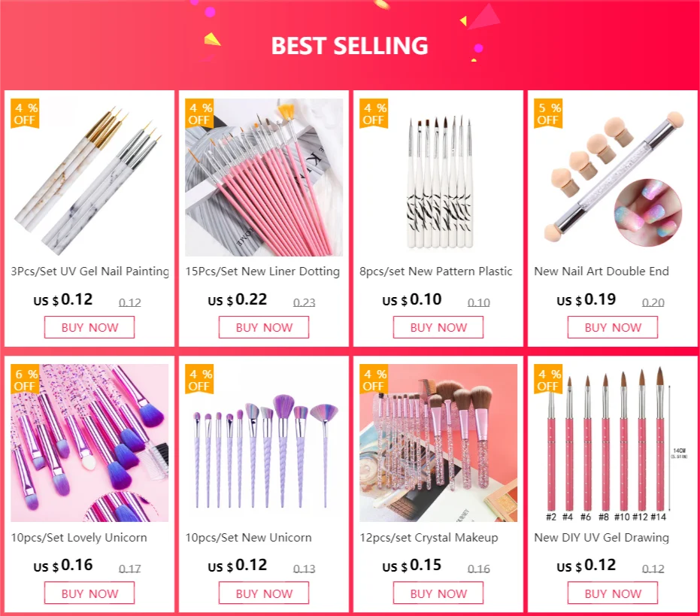Click the 6% OFF badge on Lovely Unicorn
This screenshot has height=616, width=700.
pos(25,380)
